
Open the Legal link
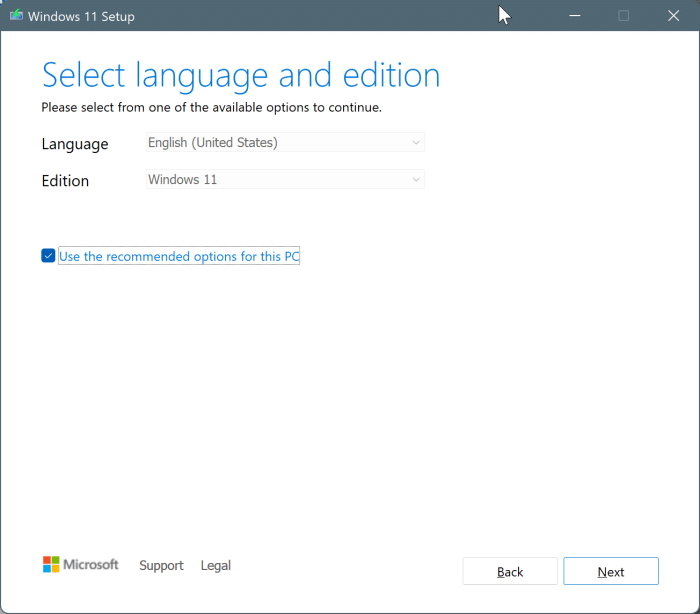point(216,565)
